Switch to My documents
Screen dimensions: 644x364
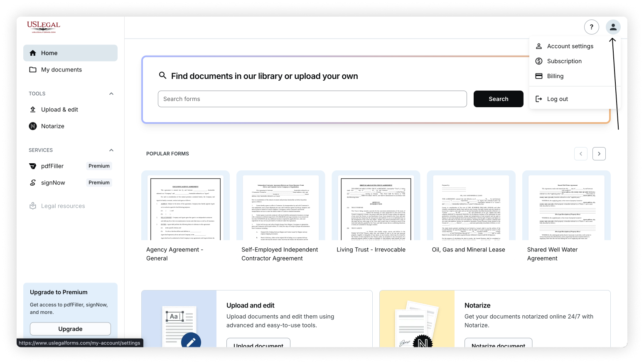tap(61, 69)
